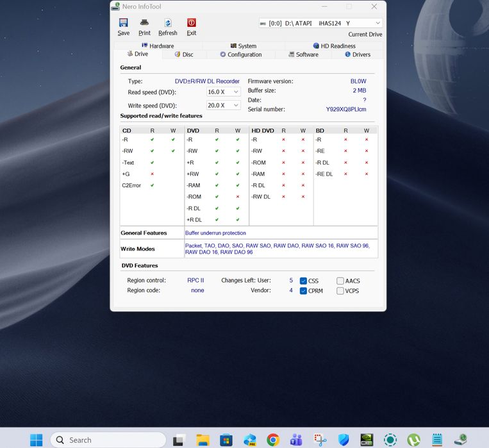Click the 'Buffer underrun protection' text
Image resolution: width=489 pixels, height=448 pixels.
(215, 233)
